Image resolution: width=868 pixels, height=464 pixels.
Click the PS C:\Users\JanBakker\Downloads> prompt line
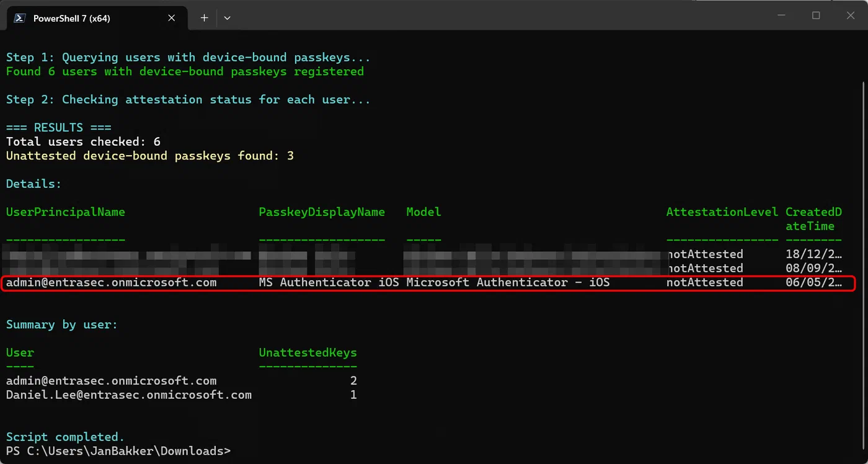118,451
